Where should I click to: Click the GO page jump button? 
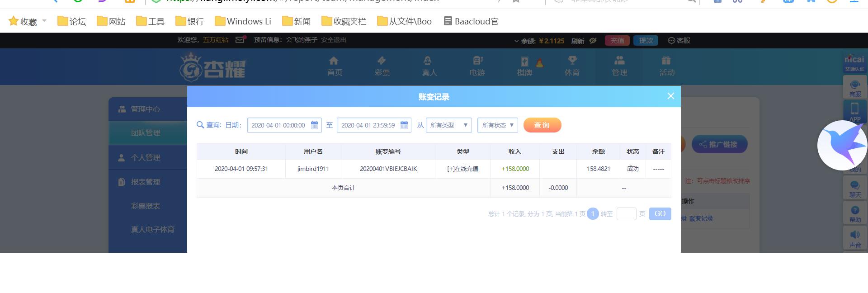coord(660,214)
